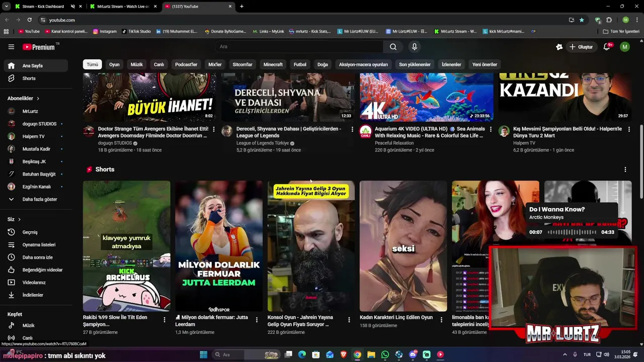This screenshot has width=644, height=362.
Task: Open TikTok Studio bookmark
Action: pos(136,31)
